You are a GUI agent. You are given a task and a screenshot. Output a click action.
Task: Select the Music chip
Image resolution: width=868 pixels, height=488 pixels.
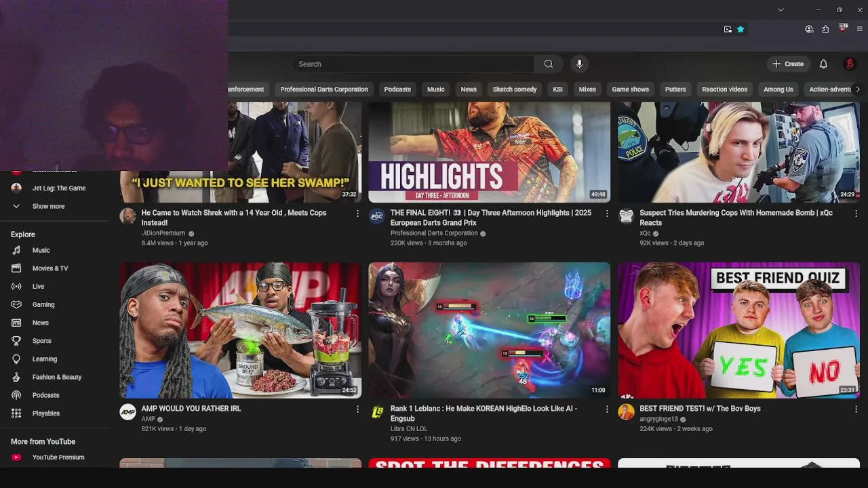tap(436, 89)
